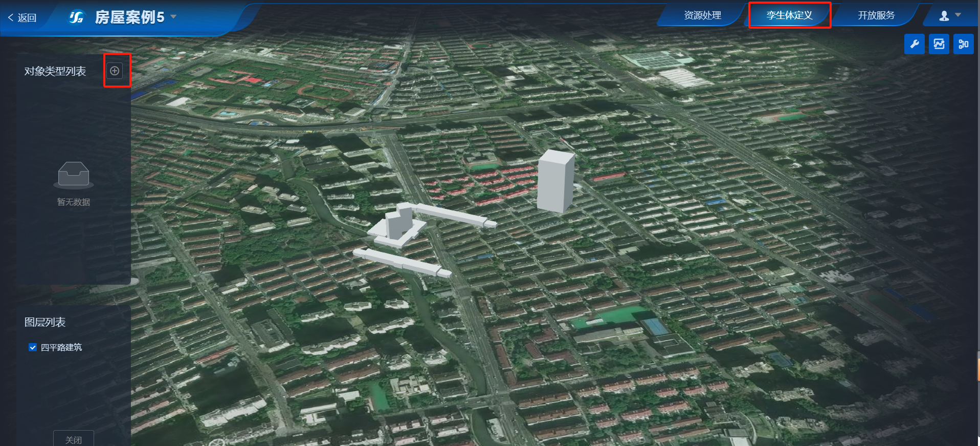Click the empty-data inbox icon
The height and width of the screenshot is (446, 980).
coord(74,175)
